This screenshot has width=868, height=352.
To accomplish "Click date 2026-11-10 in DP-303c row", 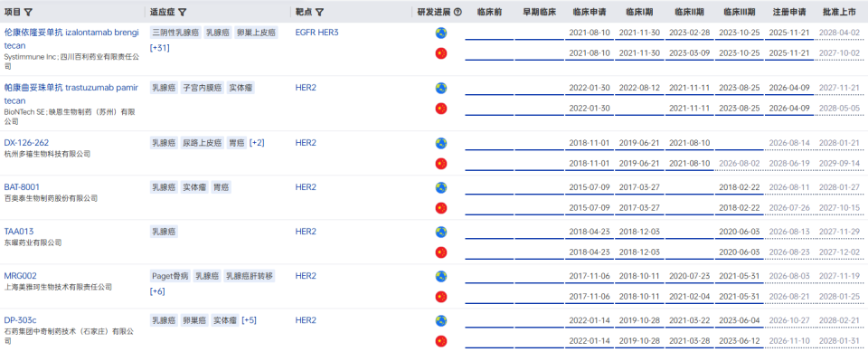I will [x=789, y=341].
